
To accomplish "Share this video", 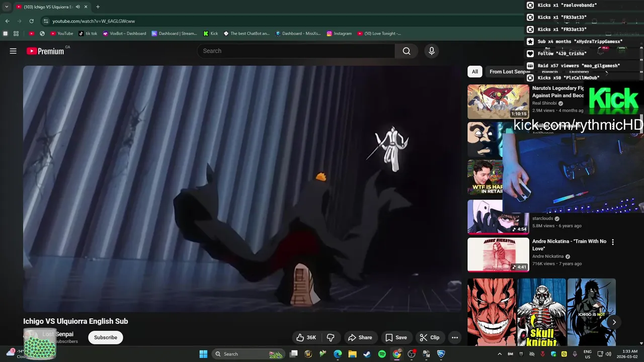I will (x=360, y=337).
